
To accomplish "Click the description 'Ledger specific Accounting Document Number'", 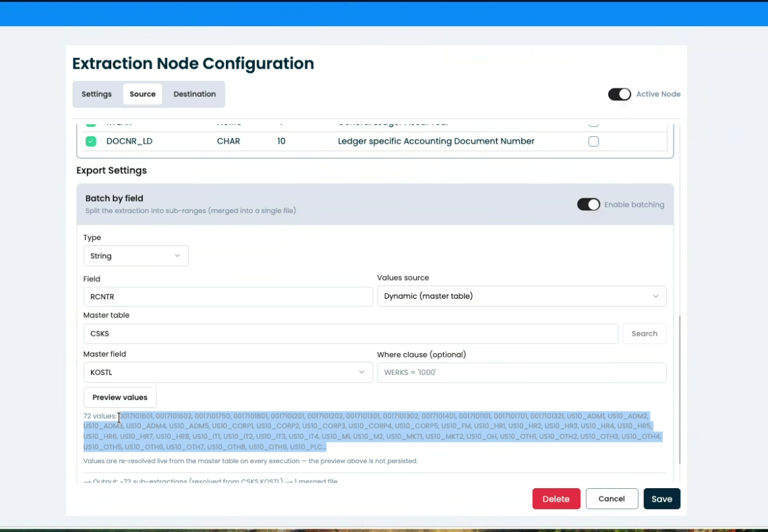I will pos(436,141).
